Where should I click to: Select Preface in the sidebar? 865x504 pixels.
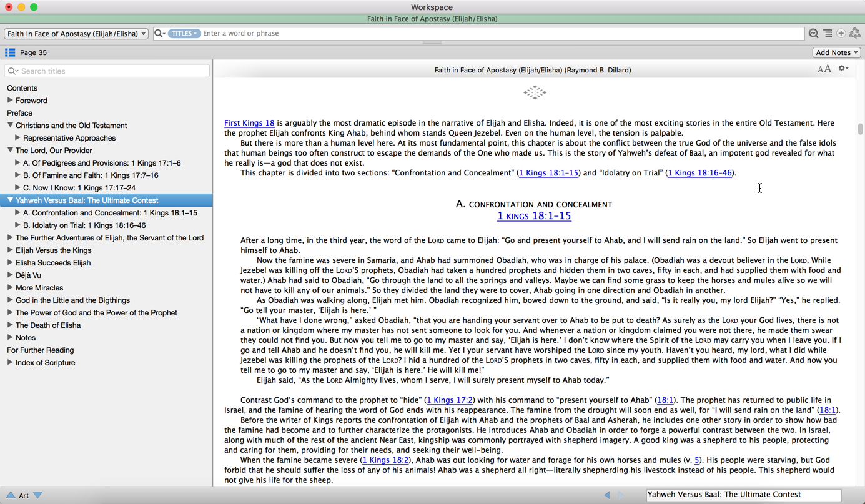[19, 113]
